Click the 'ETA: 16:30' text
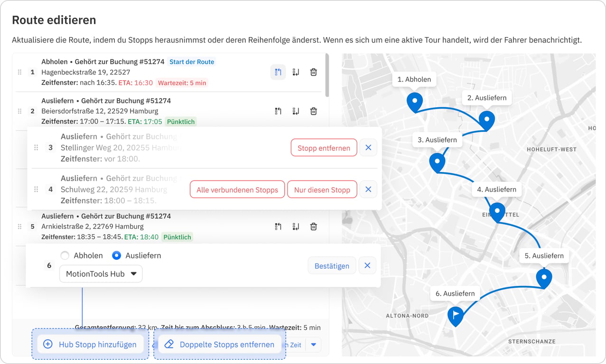The image size is (606, 364). (x=136, y=82)
